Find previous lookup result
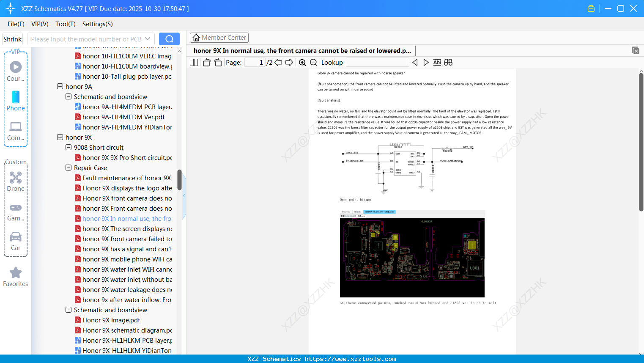644x363 pixels. coord(415,62)
